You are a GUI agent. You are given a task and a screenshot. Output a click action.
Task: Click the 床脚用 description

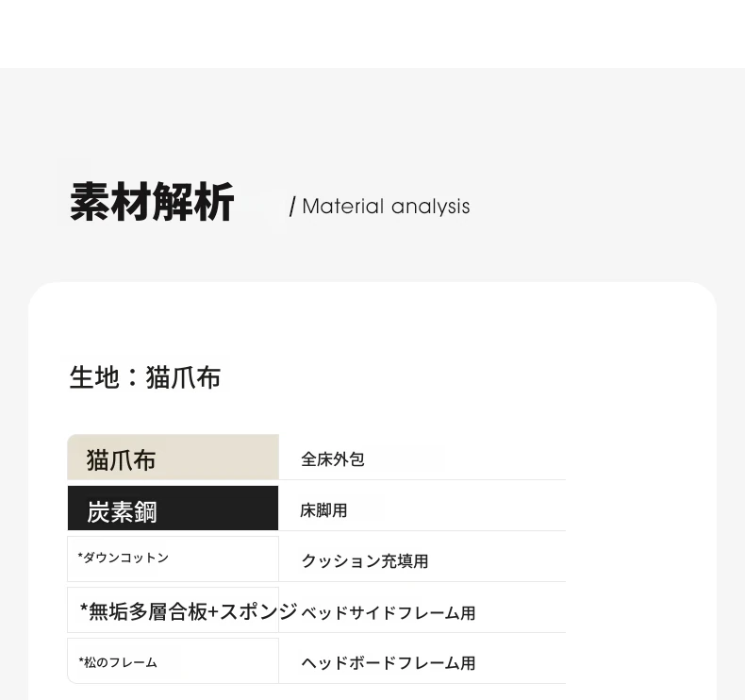323,510
